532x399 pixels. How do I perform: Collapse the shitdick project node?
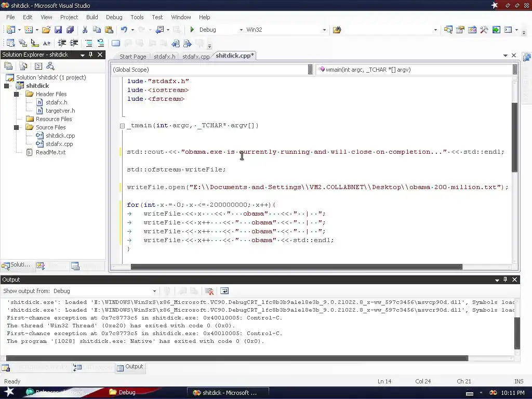tap(6, 86)
